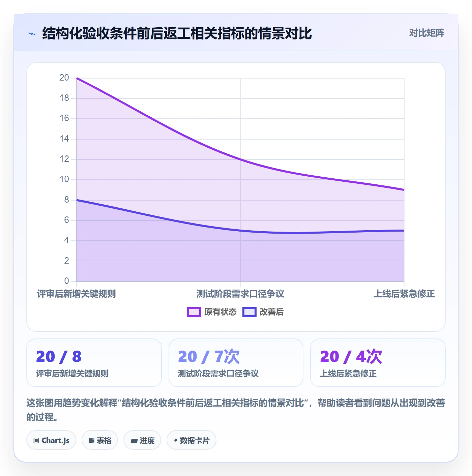Click the diamond icon in the 数据卡片 chip
Viewport: 472px width, 476px height.
[x=176, y=440]
